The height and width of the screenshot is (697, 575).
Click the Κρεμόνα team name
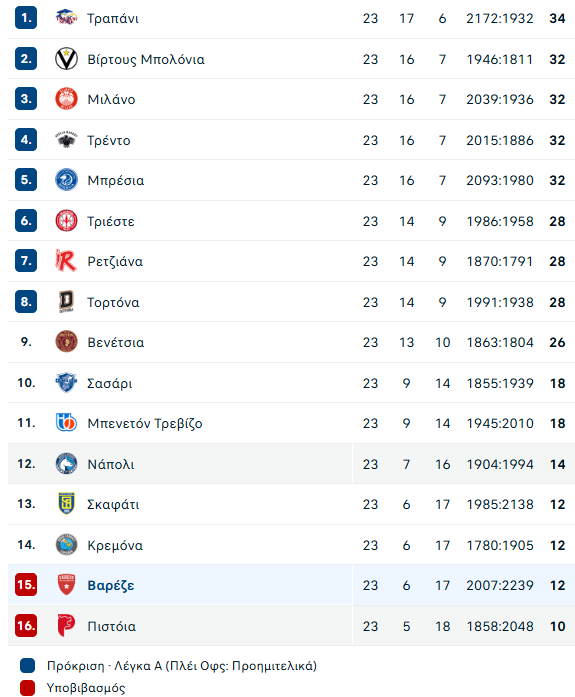(115, 545)
